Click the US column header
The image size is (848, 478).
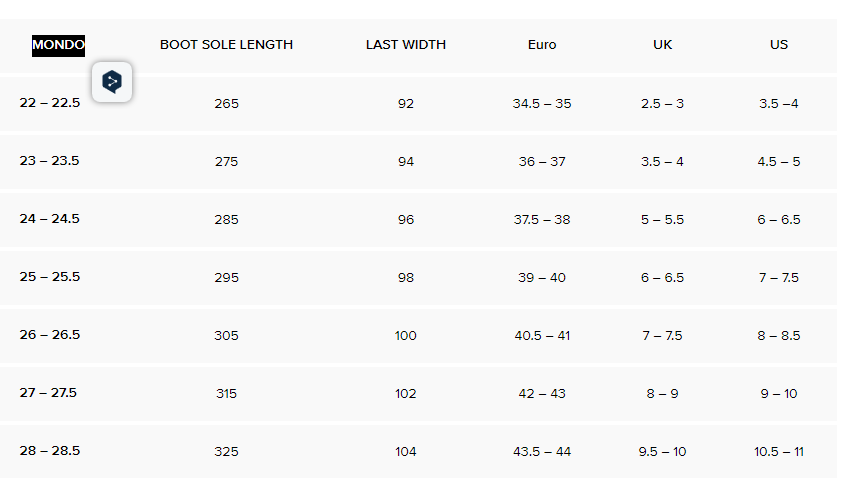coord(779,45)
